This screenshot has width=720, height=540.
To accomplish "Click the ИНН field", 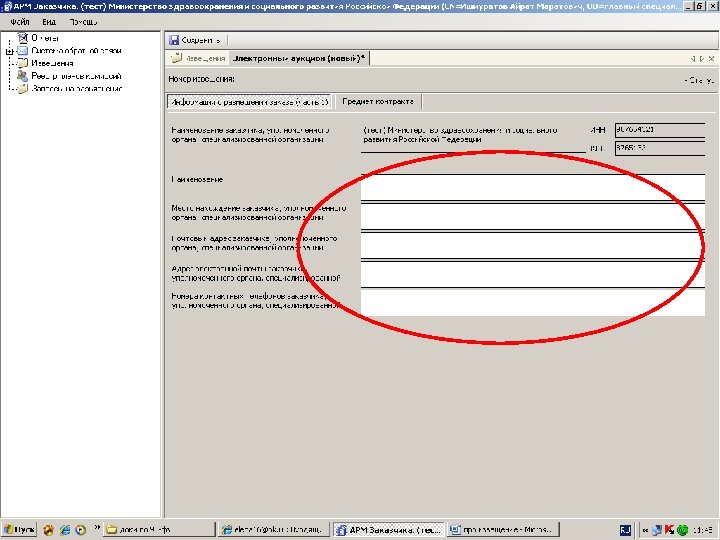I will tap(660, 130).
